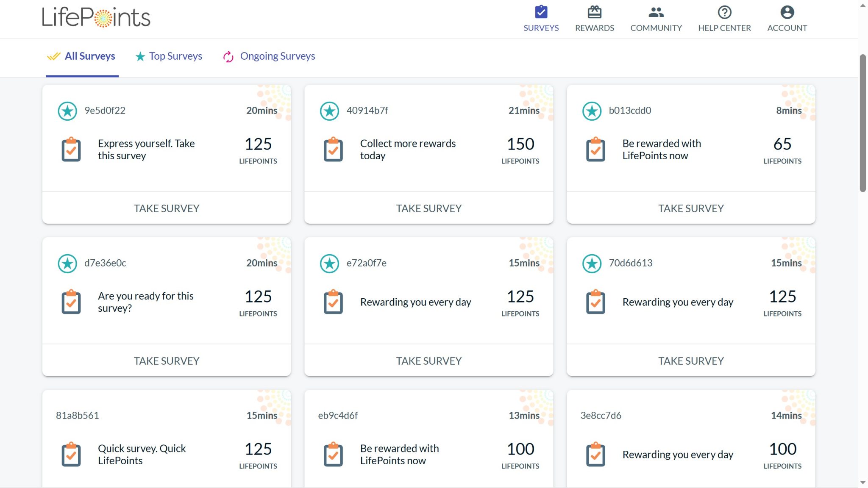868x488 pixels.
Task: Click '8mins' duration text
Action: click(x=789, y=111)
